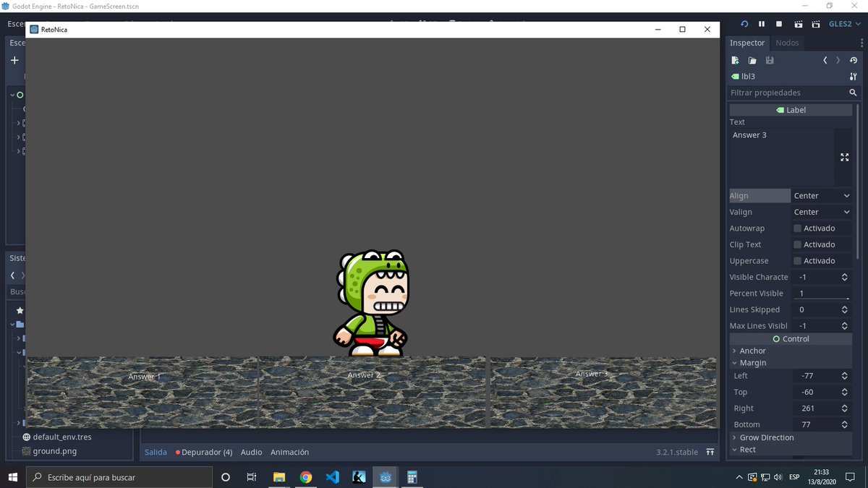868x488 pixels.
Task: Add a new node with plus icon
Action: (x=14, y=60)
